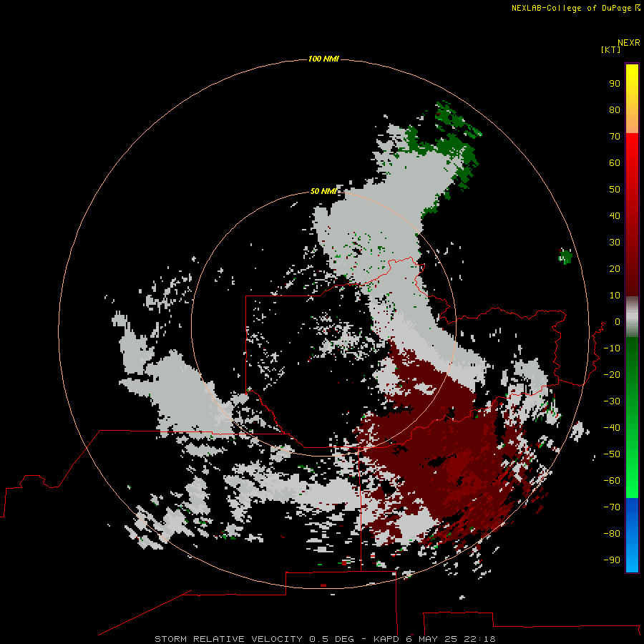Click the 80 value on the velocity scale

[615, 110]
